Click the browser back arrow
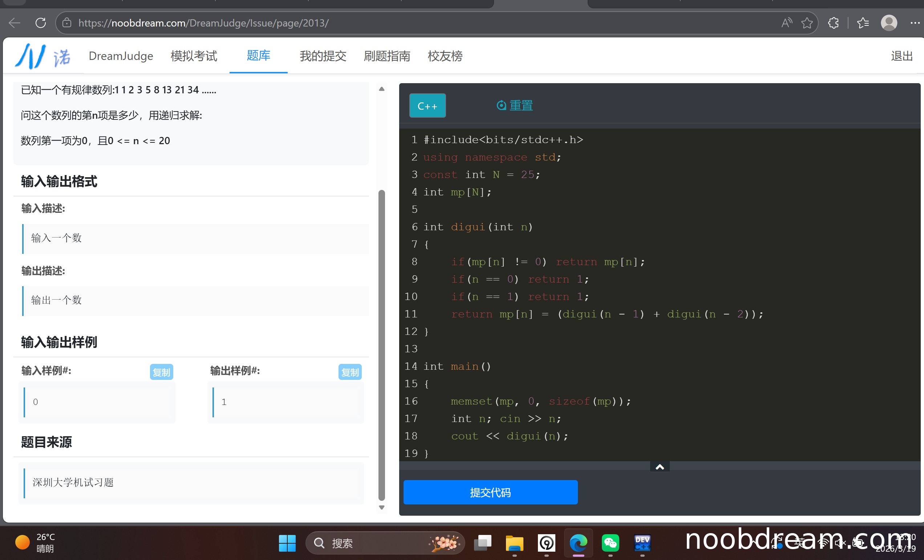 tap(14, 23)
